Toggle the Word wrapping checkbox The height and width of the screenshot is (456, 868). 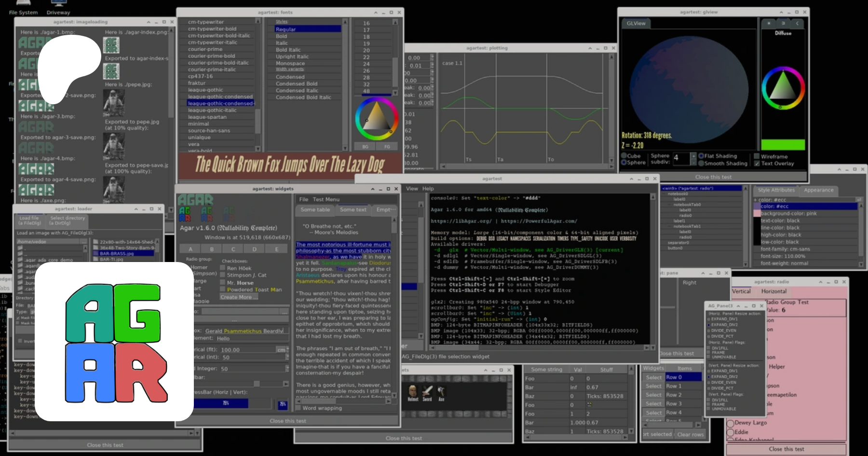tap(298, 408)
